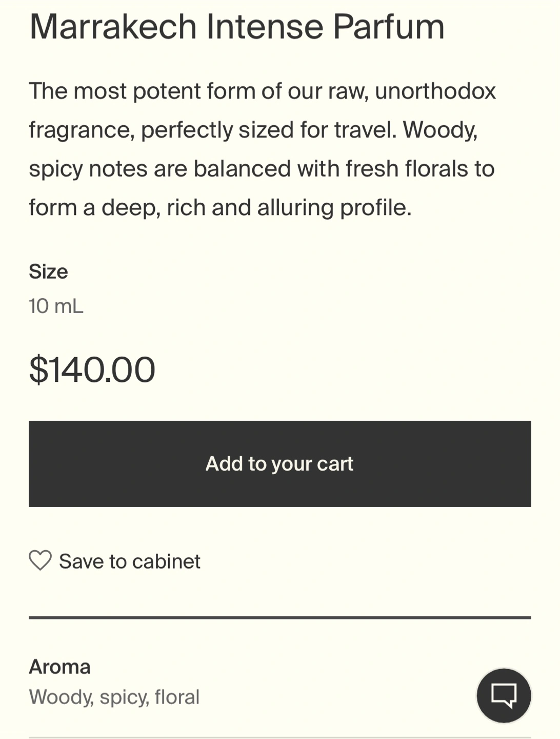Click the word travel in the description

(x=365, y=129)
